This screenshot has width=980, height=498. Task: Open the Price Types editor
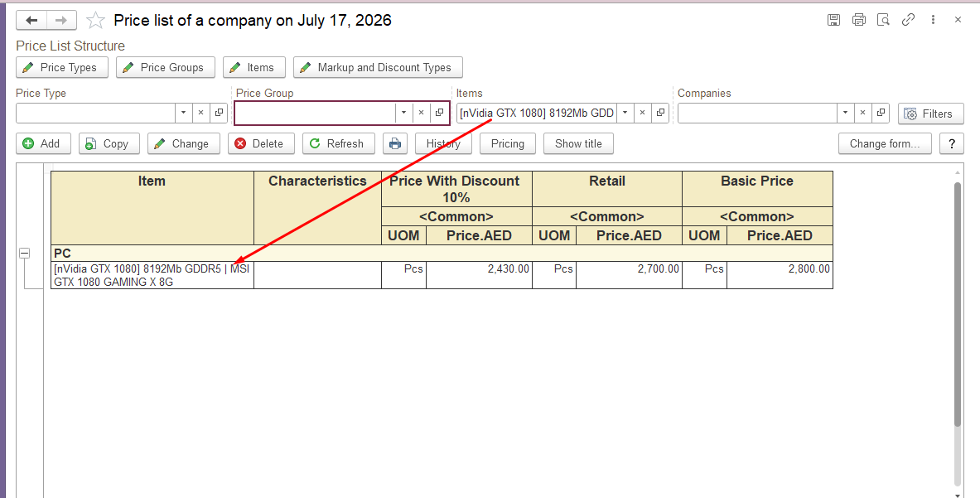click(x=62, y=67)
